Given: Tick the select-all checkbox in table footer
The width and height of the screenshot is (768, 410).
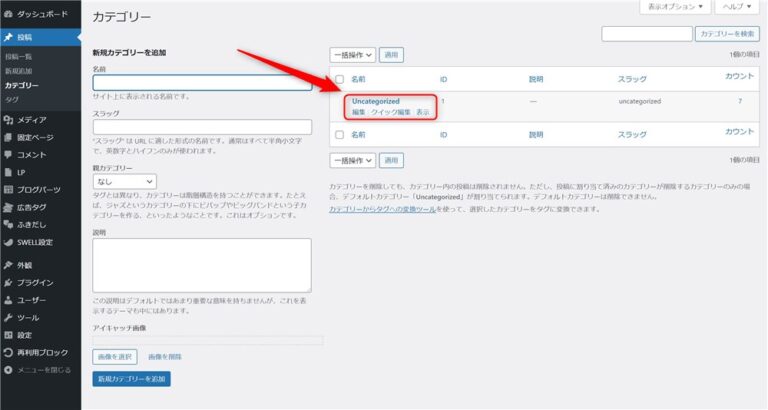Looking at the screenshot, I should point(340,132).
